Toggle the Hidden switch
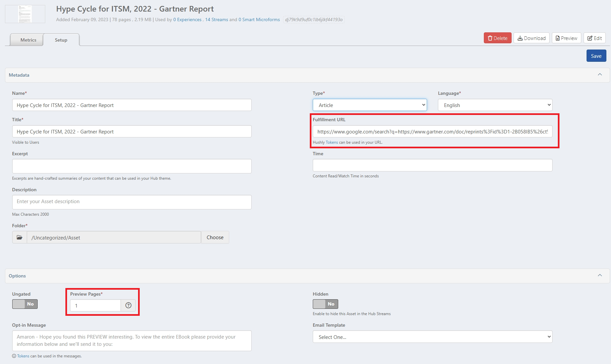Image resolution: width=611 pixels, height=364 pixels. [x=325, y=304]
